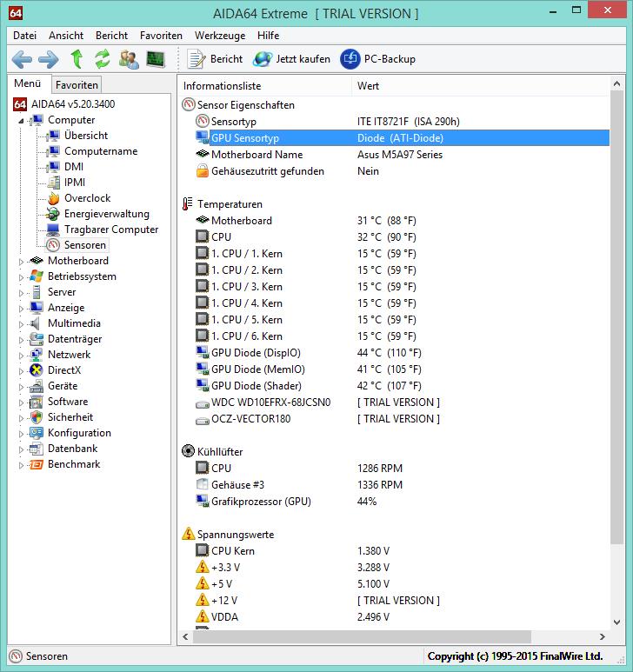The width and height of the screenshot is (633, 672).
Task: Click the vertical scrollbar down arrow
Action: coord(616,622)
